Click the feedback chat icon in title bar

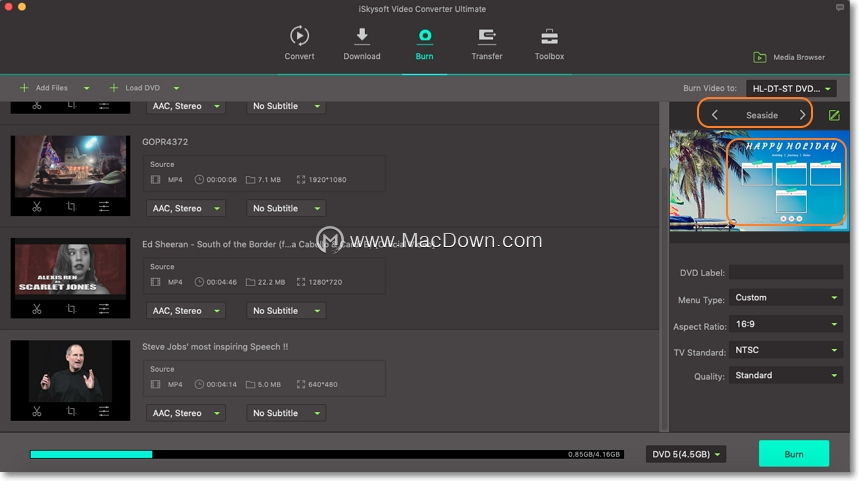click(840, 8)
